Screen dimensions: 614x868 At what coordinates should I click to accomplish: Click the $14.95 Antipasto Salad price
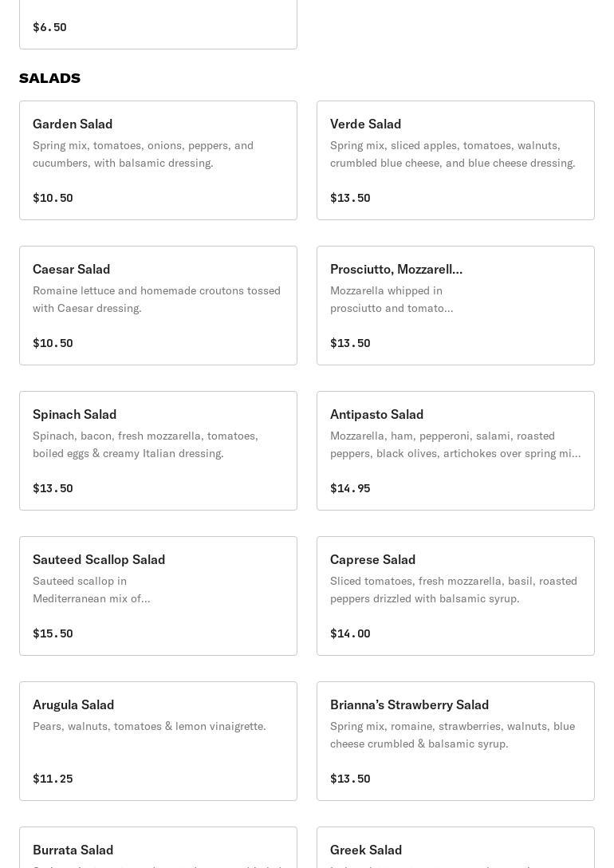click(350, 488)
